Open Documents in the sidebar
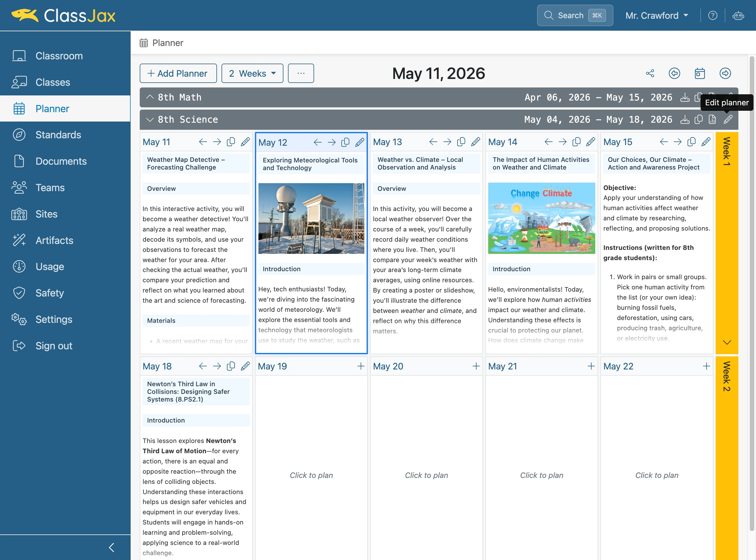Image resolution: width=756 pixels, height=560 pixels. [65, 161]
